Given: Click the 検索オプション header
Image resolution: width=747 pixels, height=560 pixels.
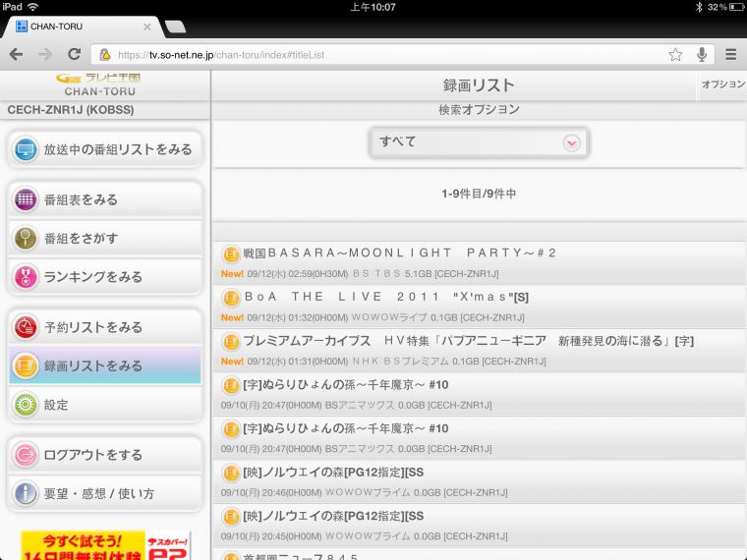Looking at the screenshot, I should click(x=479, y=110).
